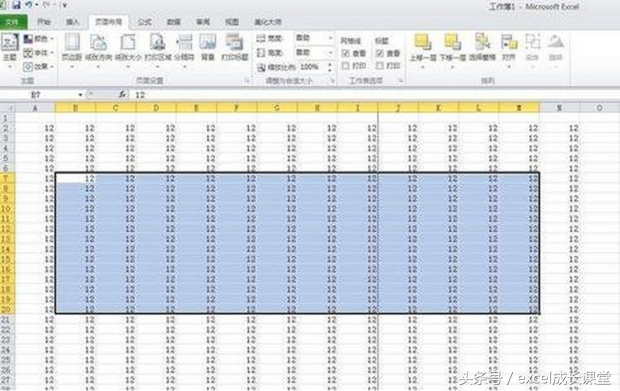Click the Save icon in quick access toolbar
Image resolution: width=620 pixels, height=391 pixels.
(16, 5)
